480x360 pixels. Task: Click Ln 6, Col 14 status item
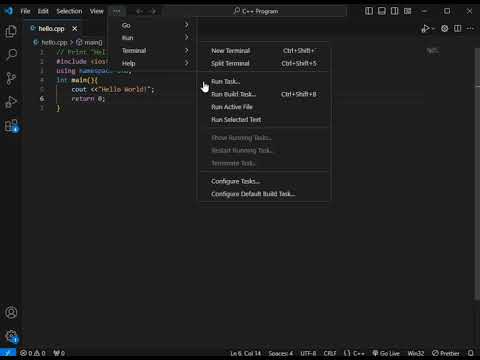pyautogui.click(x=246, y=353)
